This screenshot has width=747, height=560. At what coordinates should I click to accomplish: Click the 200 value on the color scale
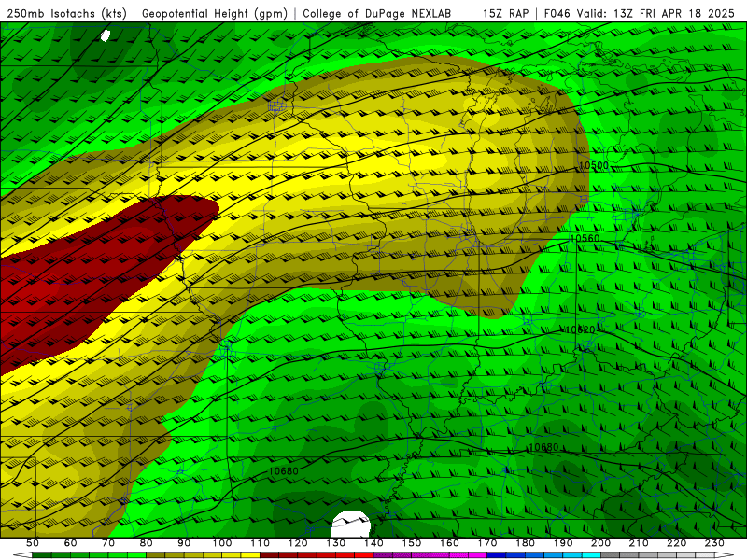coord(600,543)
